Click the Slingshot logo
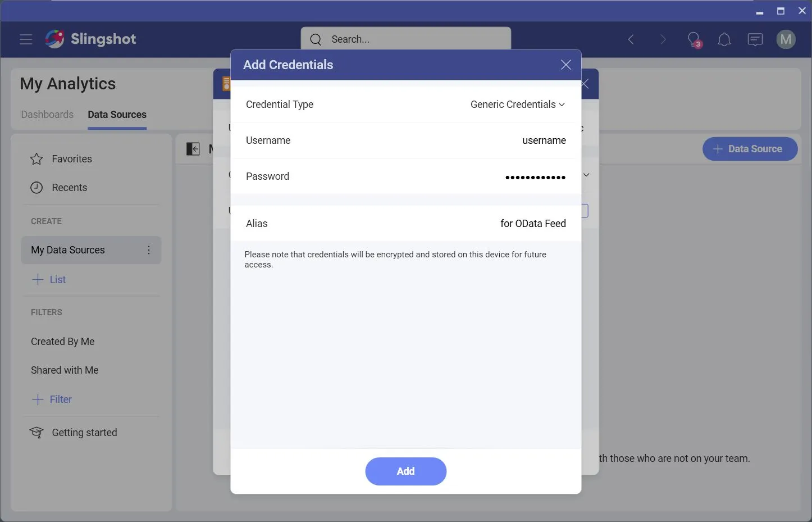The height and width of the screenshot is (522, 812). pos(91,39)
